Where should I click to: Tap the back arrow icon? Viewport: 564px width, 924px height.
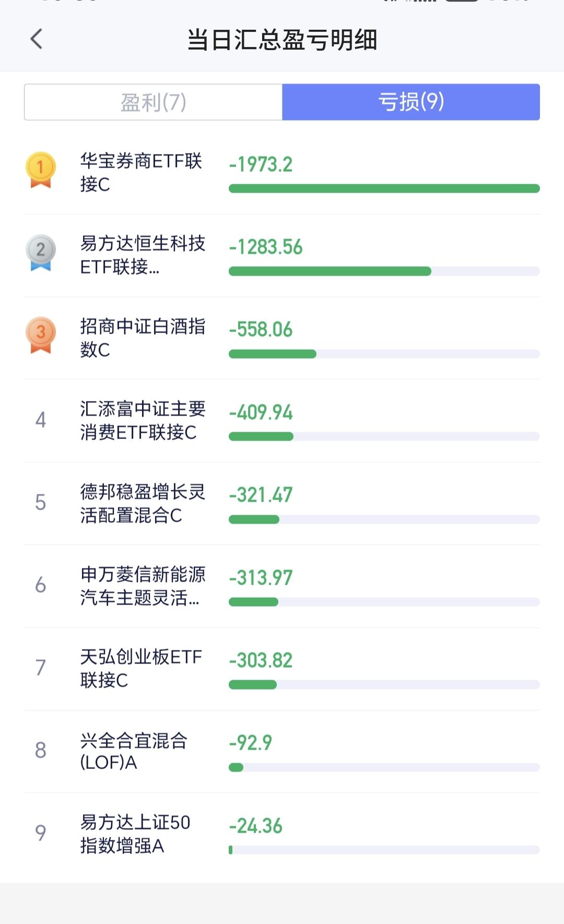click(x=36, y=39)
